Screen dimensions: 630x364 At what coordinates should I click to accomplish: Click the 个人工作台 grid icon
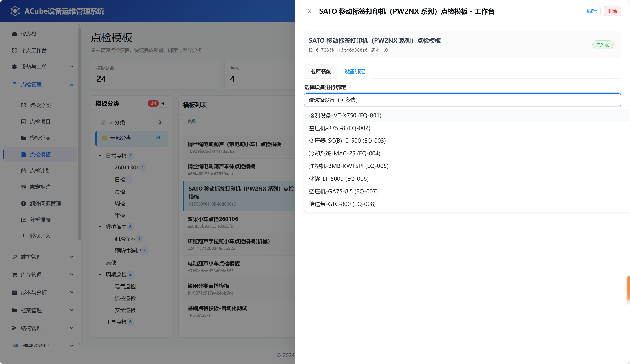pyautogui.click(x=15, y=50)
